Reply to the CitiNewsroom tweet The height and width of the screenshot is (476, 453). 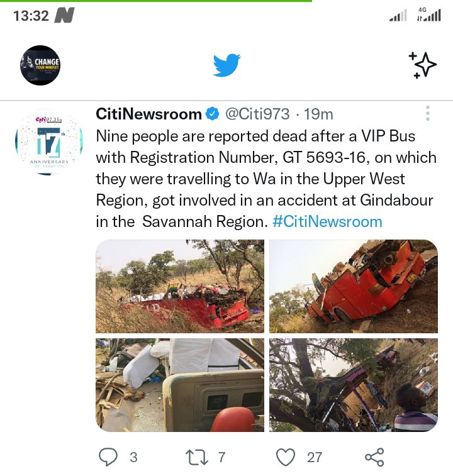point(108,457)
